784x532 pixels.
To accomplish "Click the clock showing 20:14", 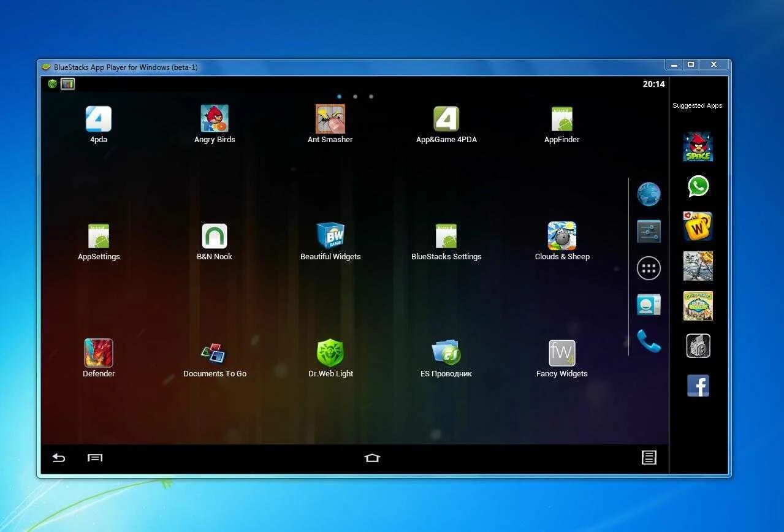I will [x=653, y=84].
